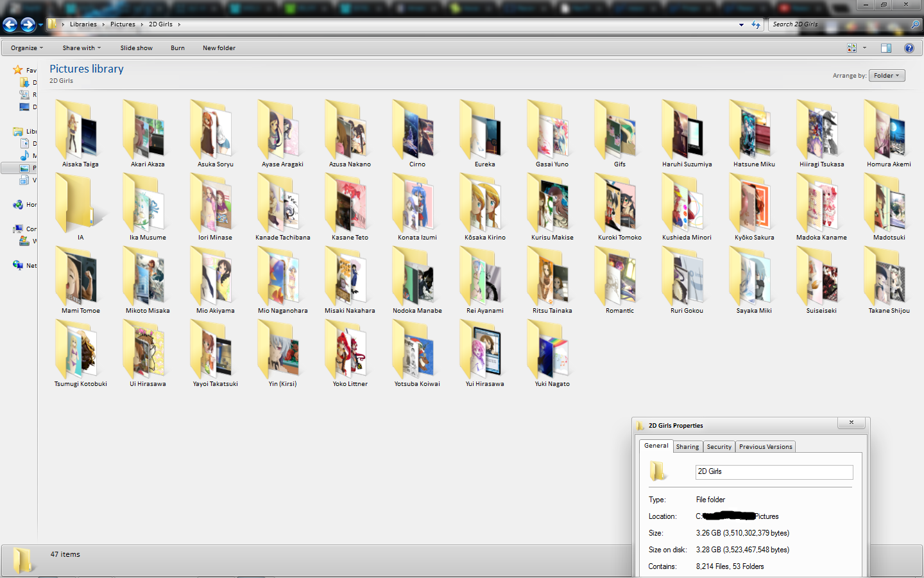
Task: Navigate to Libraries in the breadcrumb
Action: tap(83, 24)
